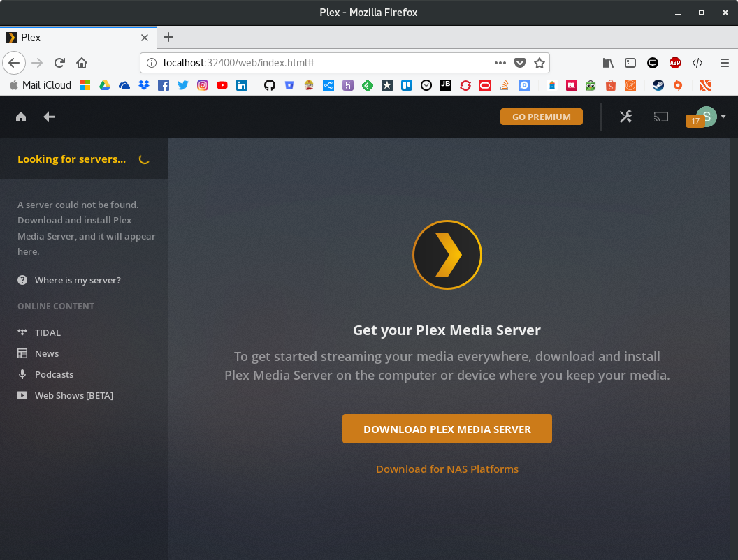Click the code brackets extension icon
Viewport: 738px width, 560px height.
[697, 63]
